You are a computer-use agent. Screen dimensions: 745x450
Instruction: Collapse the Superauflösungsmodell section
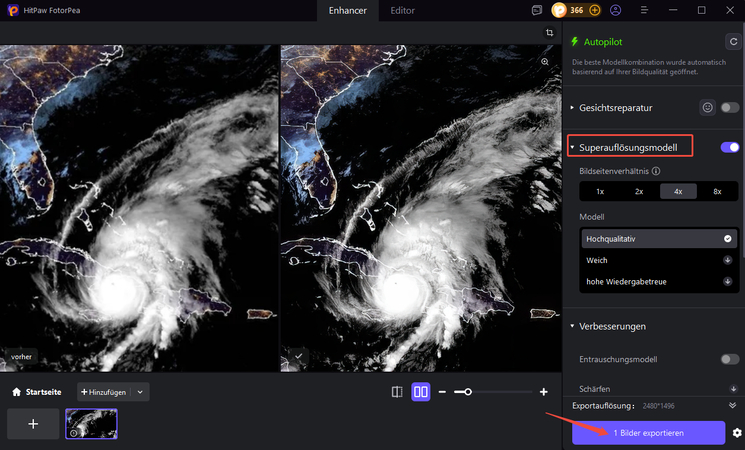[572, 148]
